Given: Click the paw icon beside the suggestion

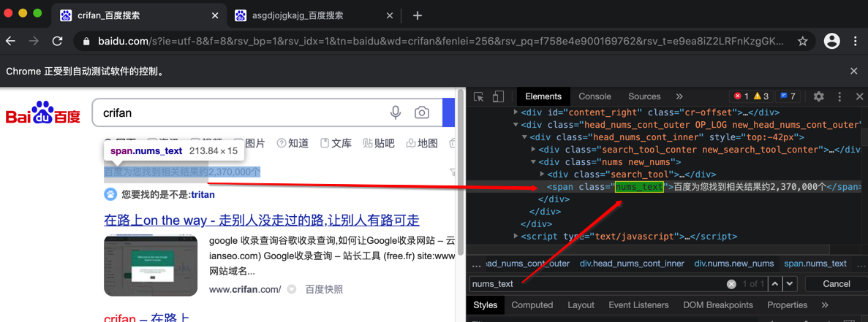Looking at the screenshot, I should 110,194.
